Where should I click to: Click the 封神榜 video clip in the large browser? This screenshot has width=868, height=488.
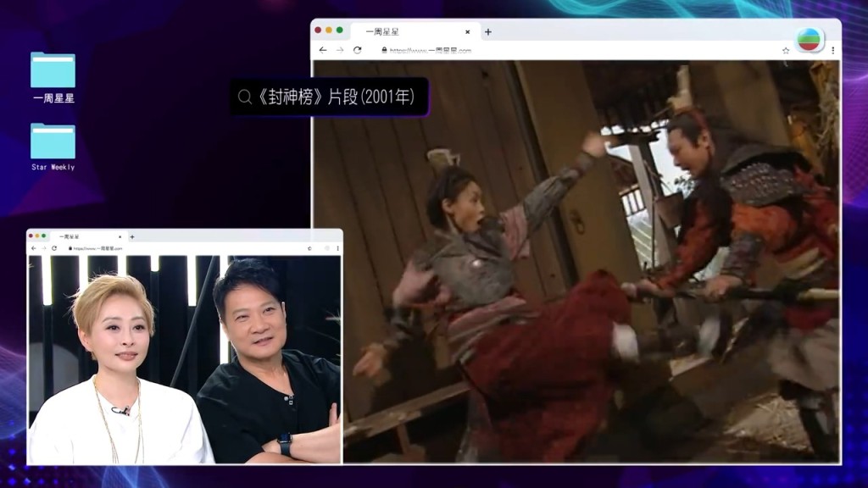(x=576, y=261)
